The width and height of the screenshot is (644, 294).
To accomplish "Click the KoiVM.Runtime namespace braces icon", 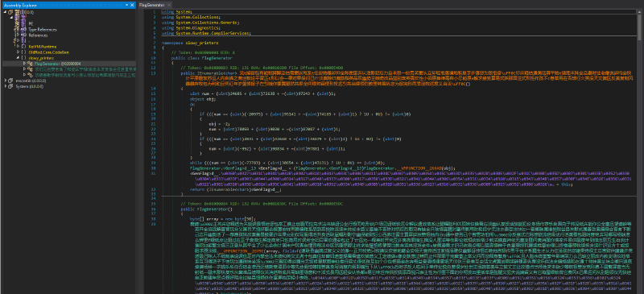I will point(23,47).
